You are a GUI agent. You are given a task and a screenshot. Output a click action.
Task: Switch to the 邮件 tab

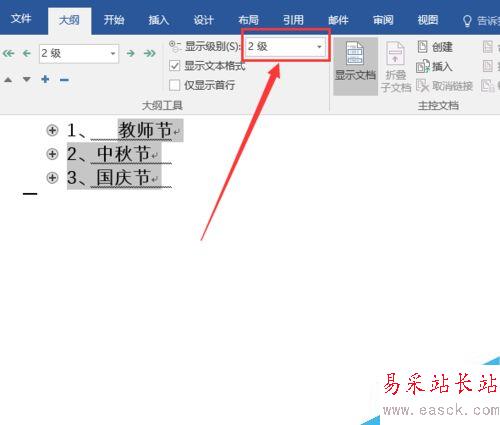click(x=338, y=20)
